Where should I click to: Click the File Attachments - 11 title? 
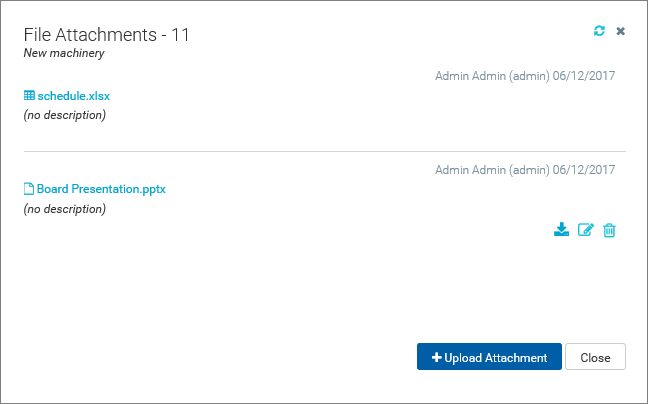point(106,35)
